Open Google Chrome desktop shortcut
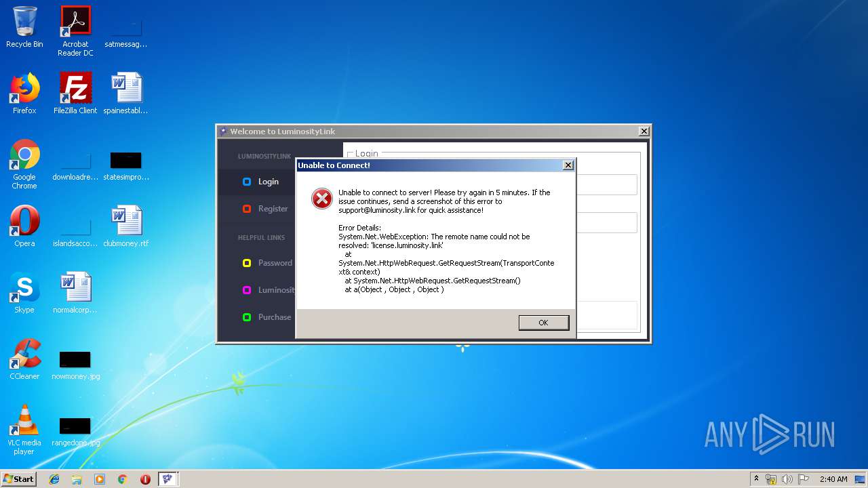Screen dimensions: 868x488 click(24, 164)
